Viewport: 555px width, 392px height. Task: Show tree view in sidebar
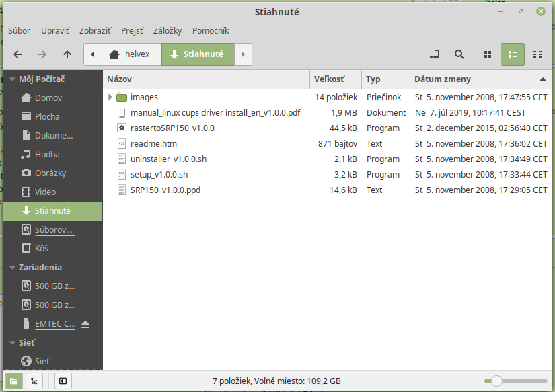tap(34, 381)
